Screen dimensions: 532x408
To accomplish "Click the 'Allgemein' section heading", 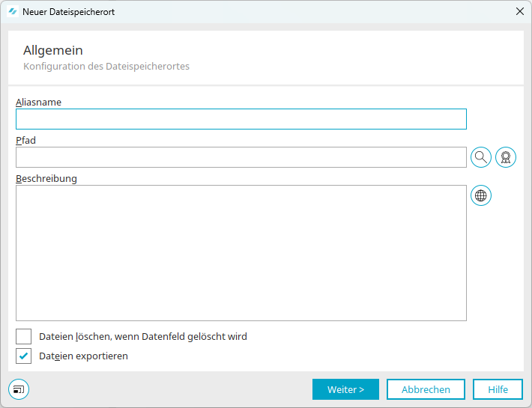I will pos(52,50).
